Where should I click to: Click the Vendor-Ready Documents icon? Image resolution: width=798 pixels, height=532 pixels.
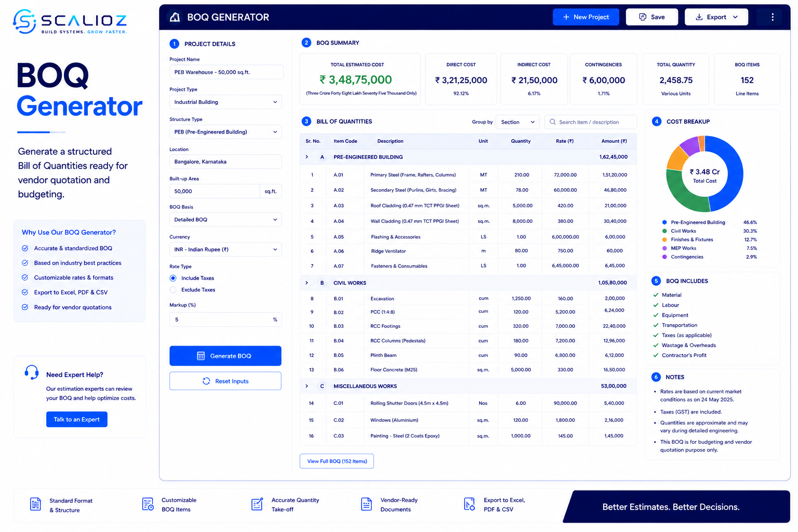366,504
